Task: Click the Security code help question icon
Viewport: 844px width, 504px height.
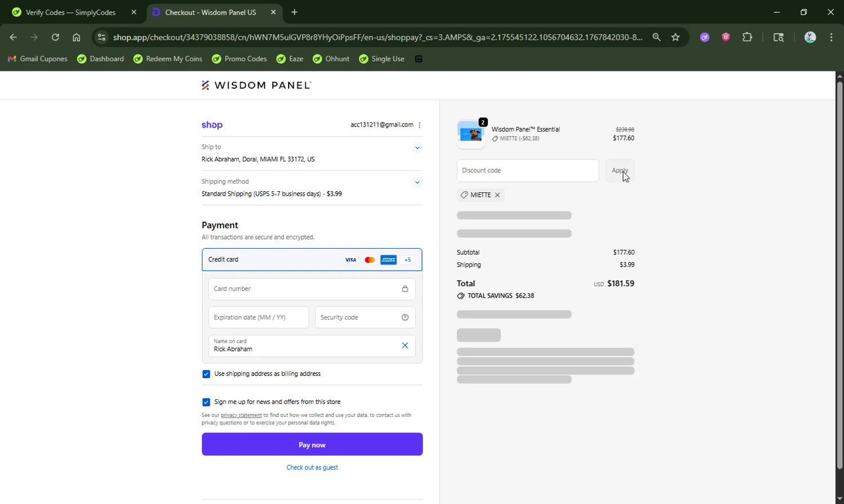Action: pyautogui.click(x=405, y=317)
